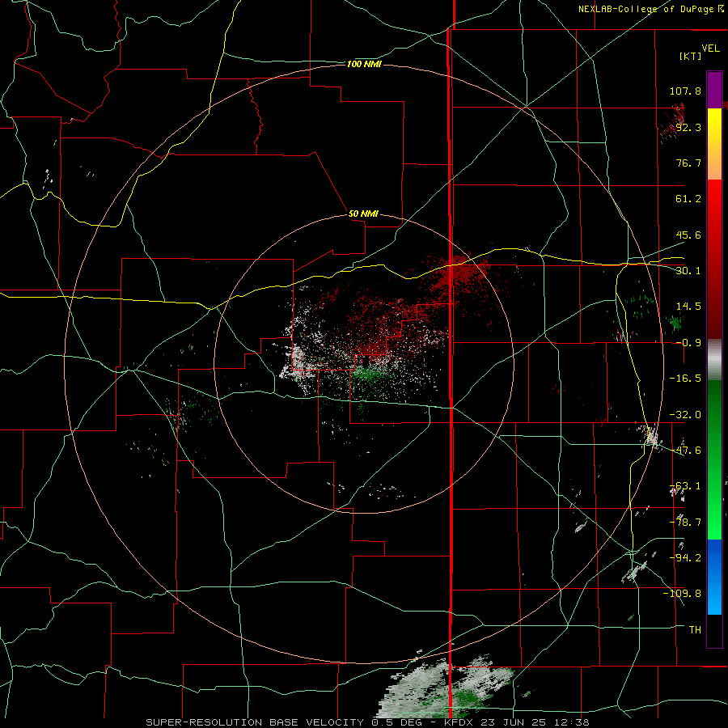Select the 45.6 value on velocity scale
This screenshot has height=728, width=728.
688,235
